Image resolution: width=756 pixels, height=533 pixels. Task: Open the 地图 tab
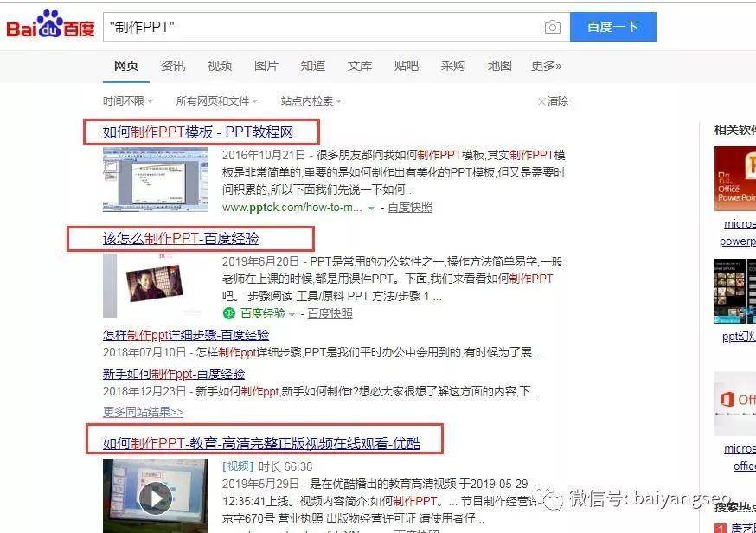click(x=499, y=66)
